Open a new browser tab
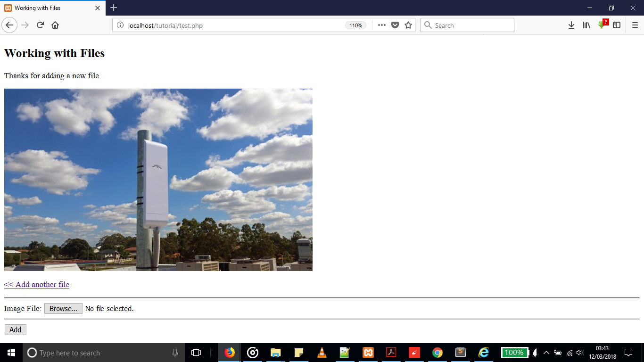644x362 pixels. coord(114,8)
